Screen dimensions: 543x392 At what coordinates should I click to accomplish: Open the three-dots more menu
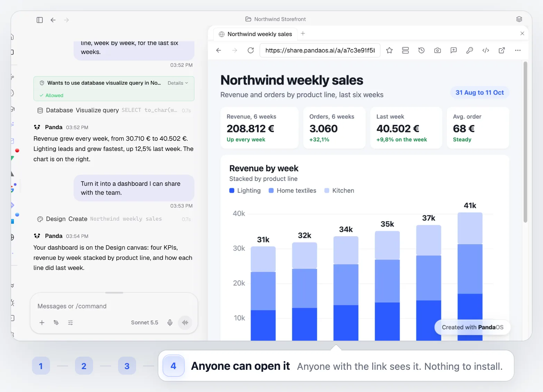[518, 50]
